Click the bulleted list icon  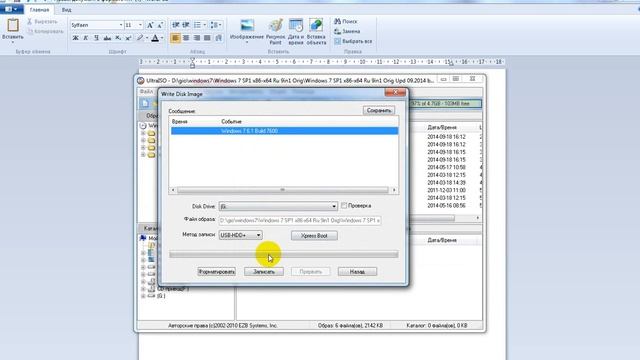pos(198,25)
